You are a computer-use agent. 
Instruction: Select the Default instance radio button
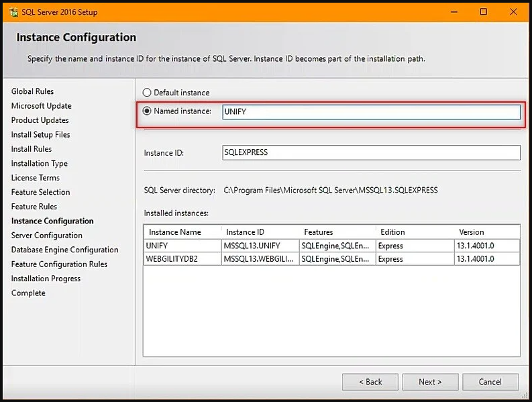(x=147, y=93)
